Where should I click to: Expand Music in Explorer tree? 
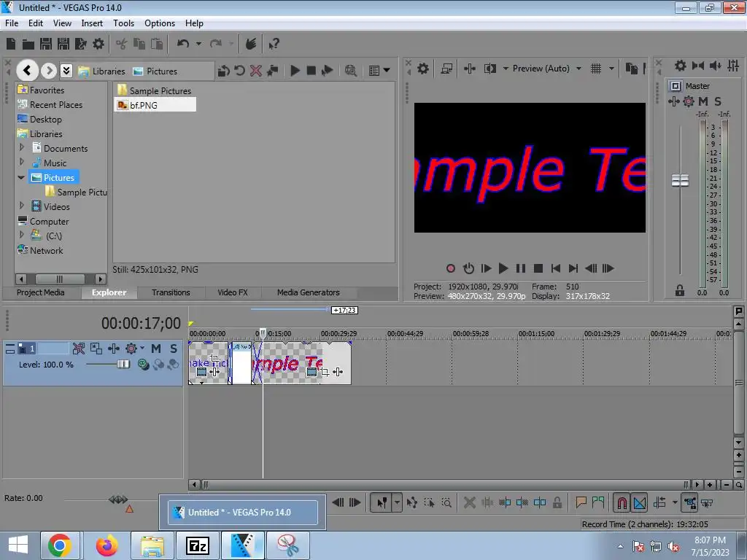coord(22,163)
